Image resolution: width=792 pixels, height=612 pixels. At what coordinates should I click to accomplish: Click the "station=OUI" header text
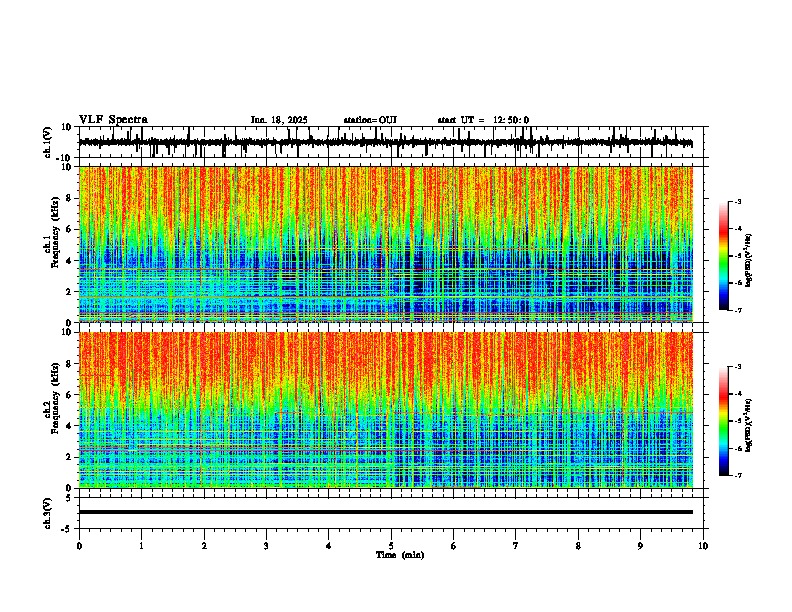(x=370, y=120)
